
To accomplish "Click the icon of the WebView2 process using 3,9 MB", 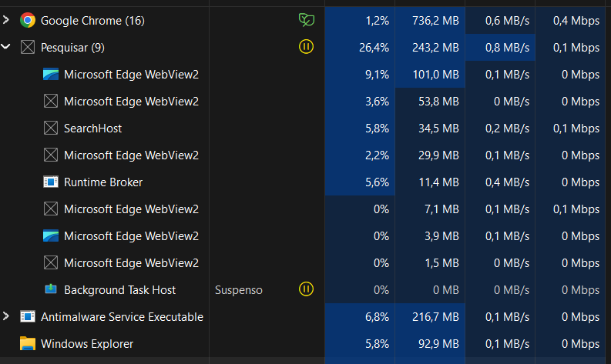I will point(51,236).
